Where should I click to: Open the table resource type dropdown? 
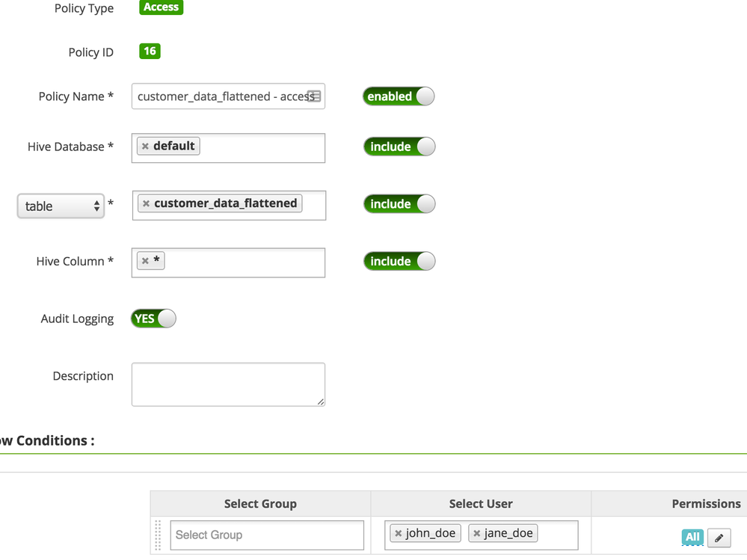point(61,206)
